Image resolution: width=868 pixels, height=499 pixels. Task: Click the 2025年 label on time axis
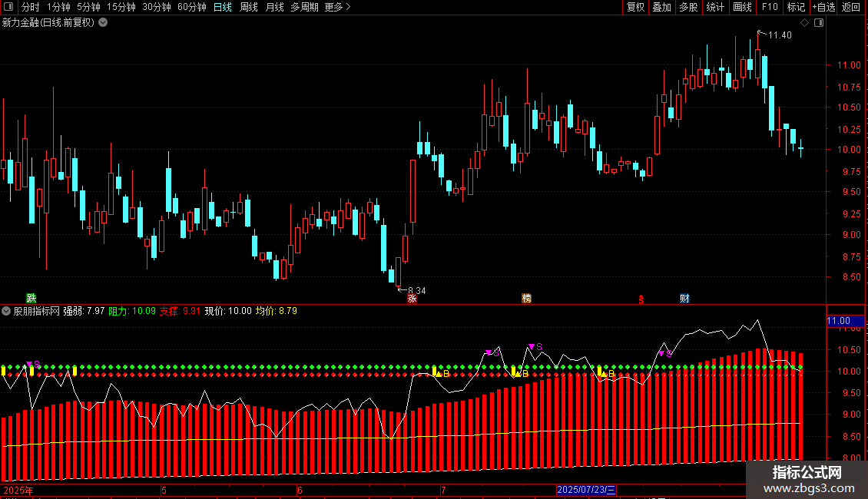[18, 490]
